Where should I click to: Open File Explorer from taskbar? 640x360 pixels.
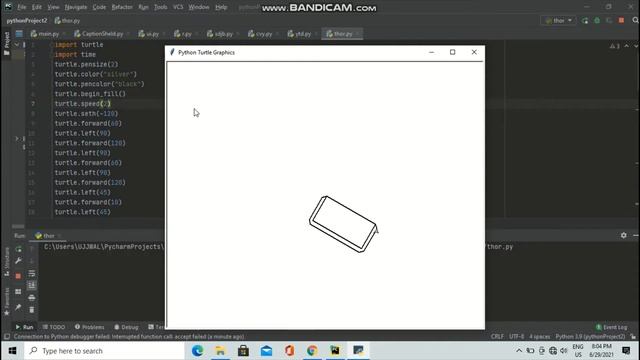click(220, 351)
